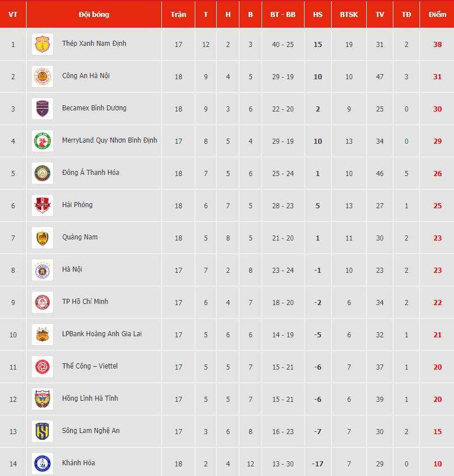Click the Hồng Lĩnh Hà Tĩnh crest

tap(42, 399)
